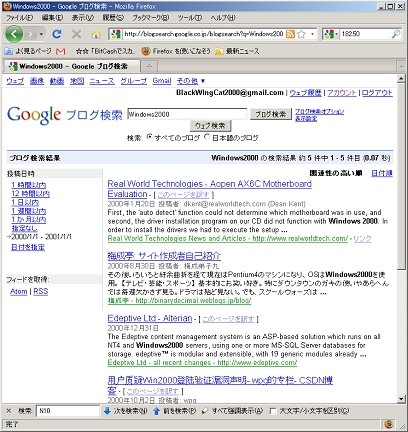
Task: Open the Atom feed link
Action: click(18, 291)
